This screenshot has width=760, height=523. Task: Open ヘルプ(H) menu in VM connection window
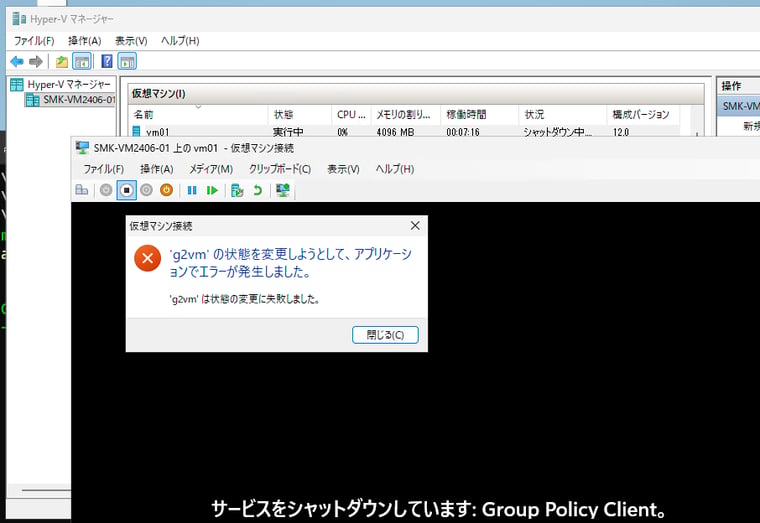(395, 169)
